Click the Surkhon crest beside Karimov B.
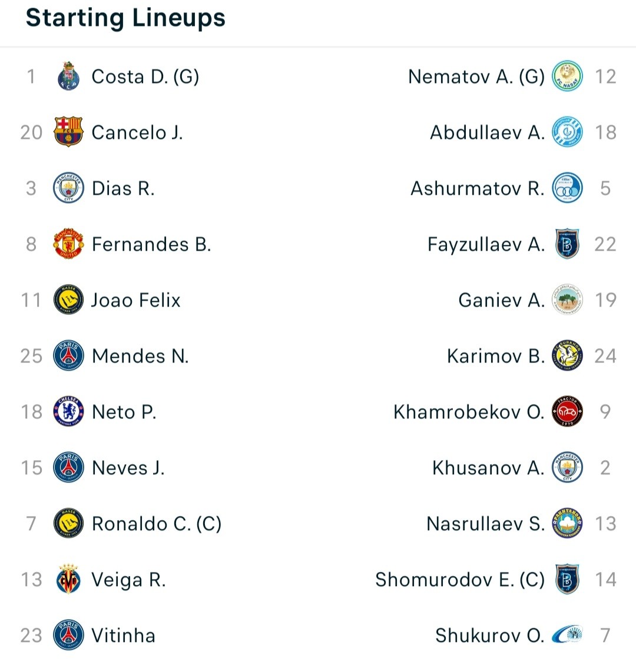This screenshot has height=672, width=636. click(x=567, y=355)
